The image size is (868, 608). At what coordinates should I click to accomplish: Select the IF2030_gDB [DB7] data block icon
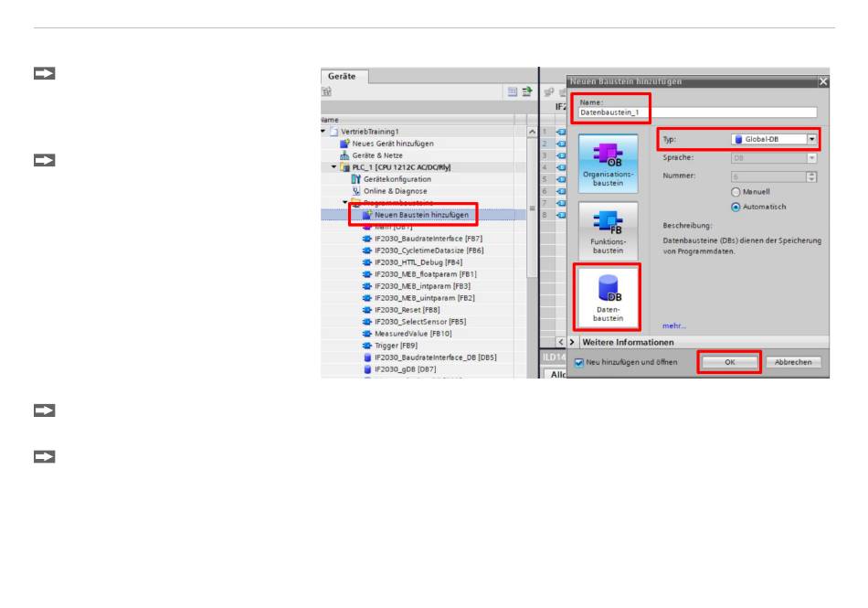pyautogui.click(x=367, y=369)
